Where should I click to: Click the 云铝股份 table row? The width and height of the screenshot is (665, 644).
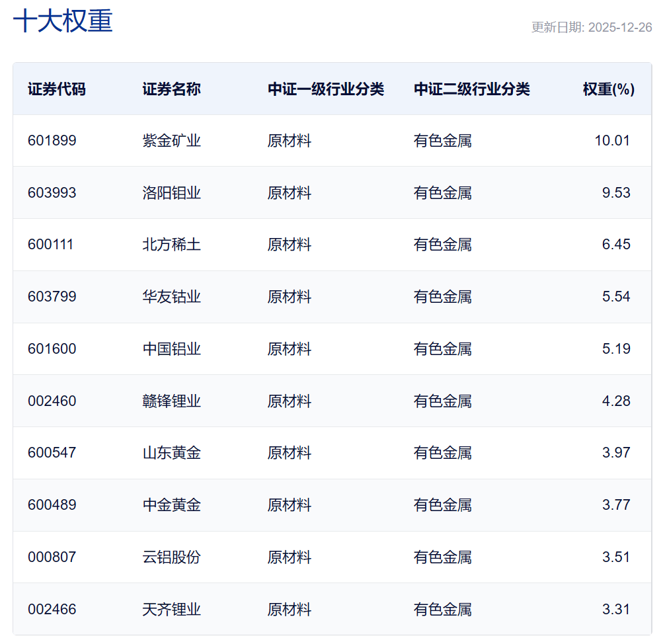click(x=332, y=557)
